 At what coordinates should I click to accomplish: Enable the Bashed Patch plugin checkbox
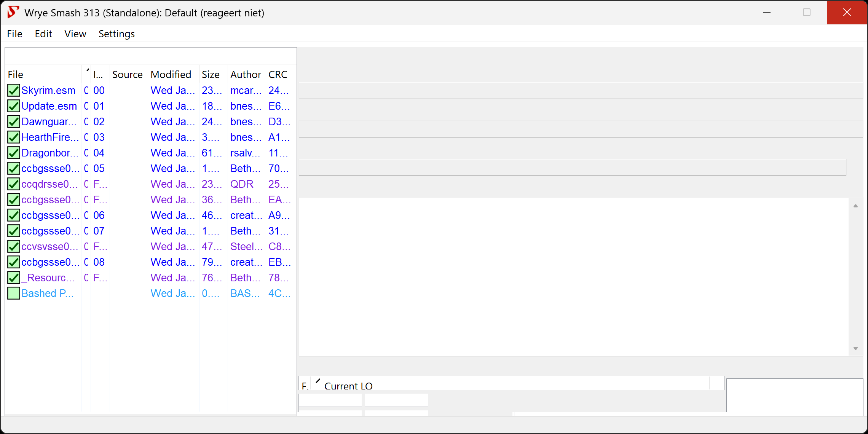(14, 294)
